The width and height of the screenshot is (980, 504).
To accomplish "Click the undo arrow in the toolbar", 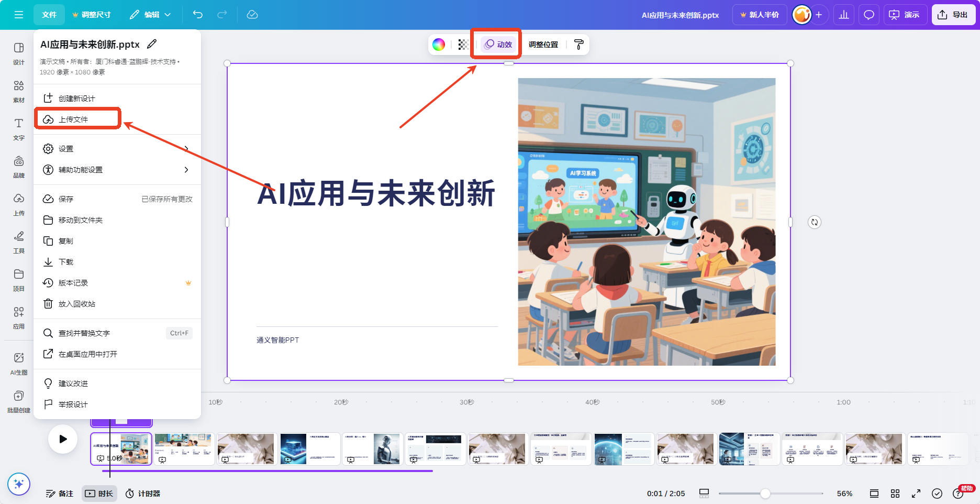I will 197,15.
